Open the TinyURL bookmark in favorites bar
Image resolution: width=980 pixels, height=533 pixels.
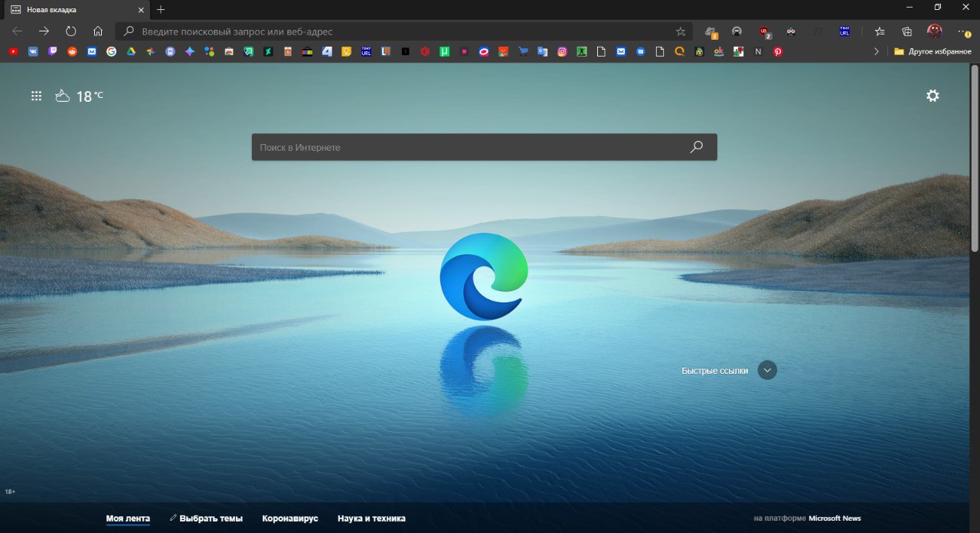(x=366, y=51)
